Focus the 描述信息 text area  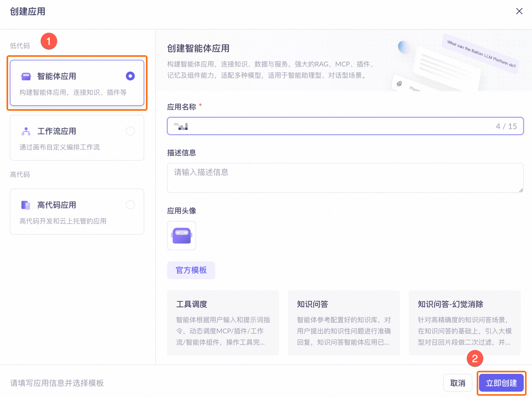[345, 178]
